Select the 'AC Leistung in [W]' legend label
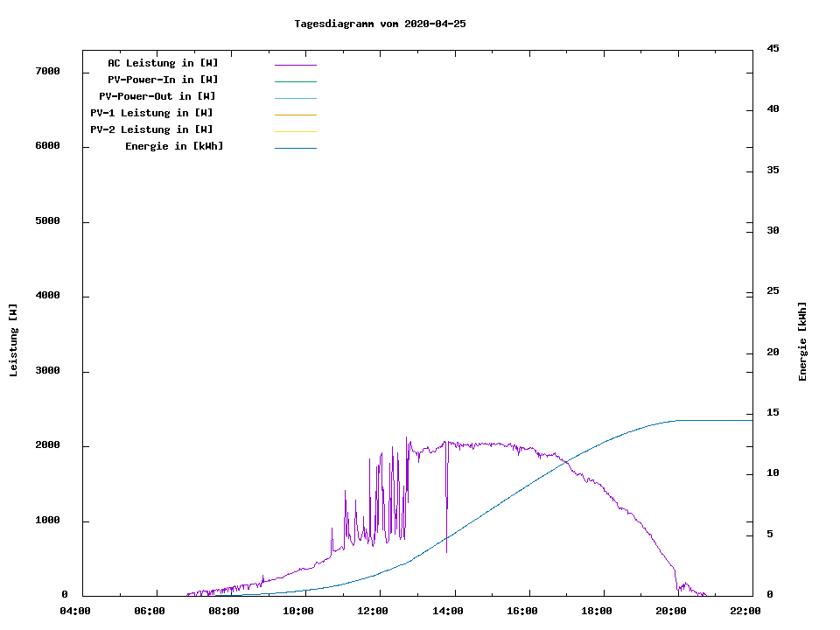 click(x=163, y=63)
